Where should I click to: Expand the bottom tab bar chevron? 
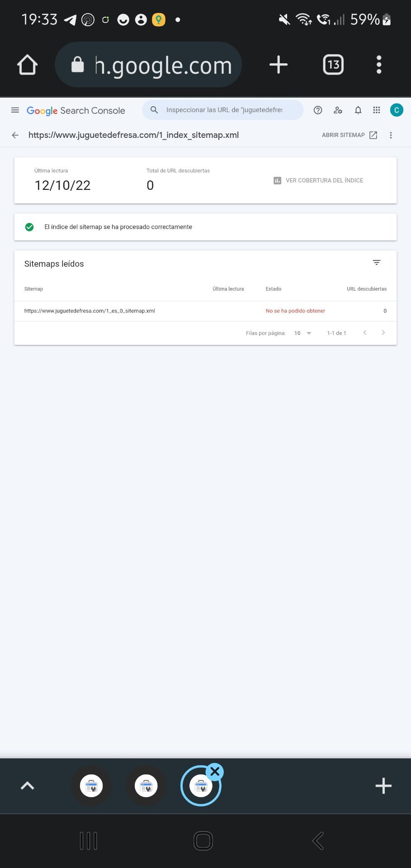(28, 786)
